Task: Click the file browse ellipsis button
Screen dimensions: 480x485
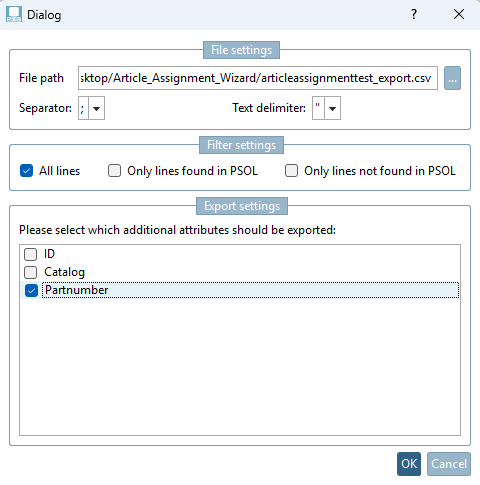Action: (x=452, y=78)
